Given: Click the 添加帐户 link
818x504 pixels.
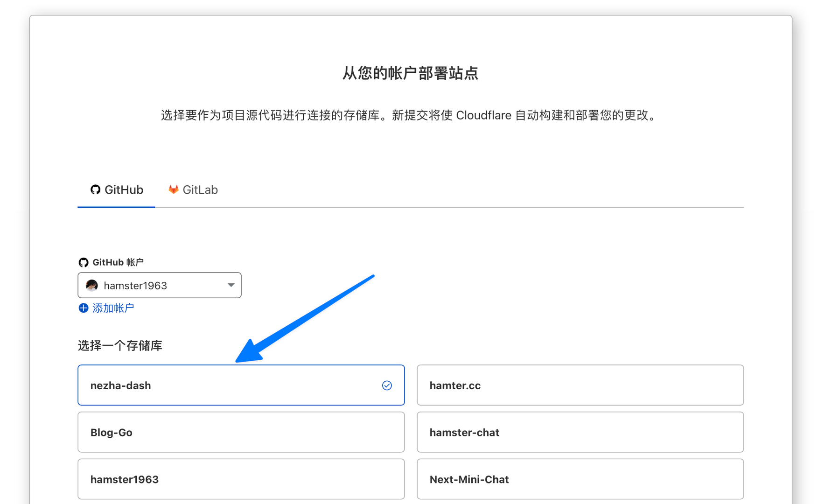Looking at the screenshot, I should (113, 308).
